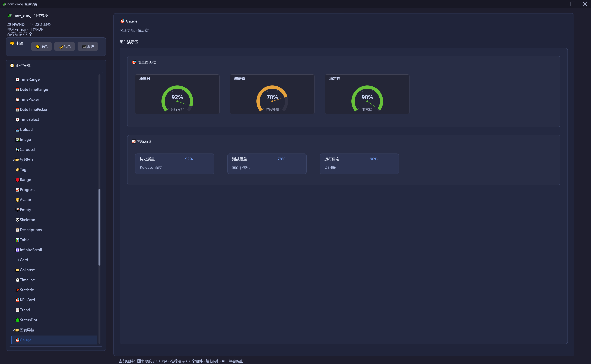Viewport: 591px width, 364px height.
Task: Open the InfiniteScroll component
Action: pos(54,250)
